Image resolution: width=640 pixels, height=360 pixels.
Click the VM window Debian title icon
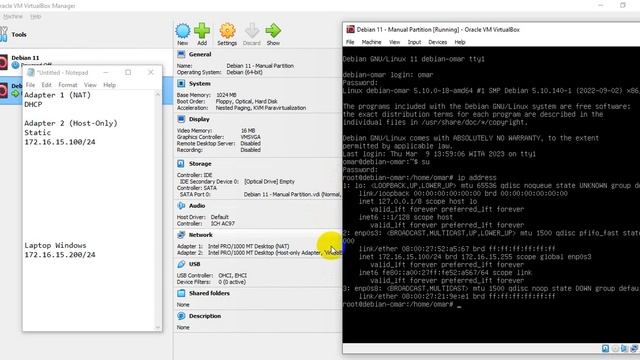[x=350, y=29]
